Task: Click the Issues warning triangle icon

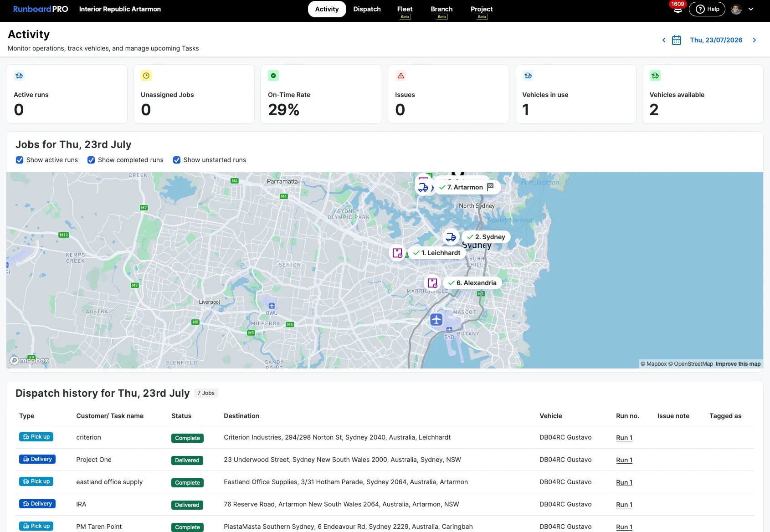Action: point(401,76)
